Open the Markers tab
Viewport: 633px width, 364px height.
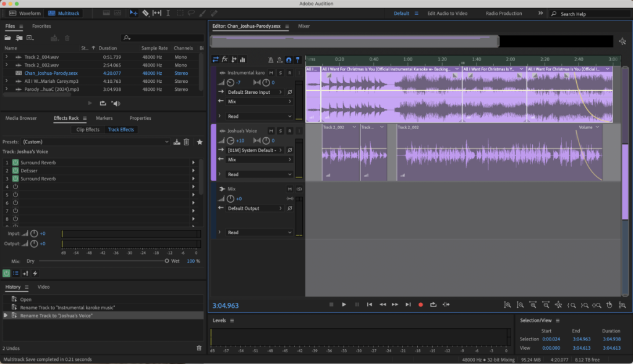tap(104, 118)
